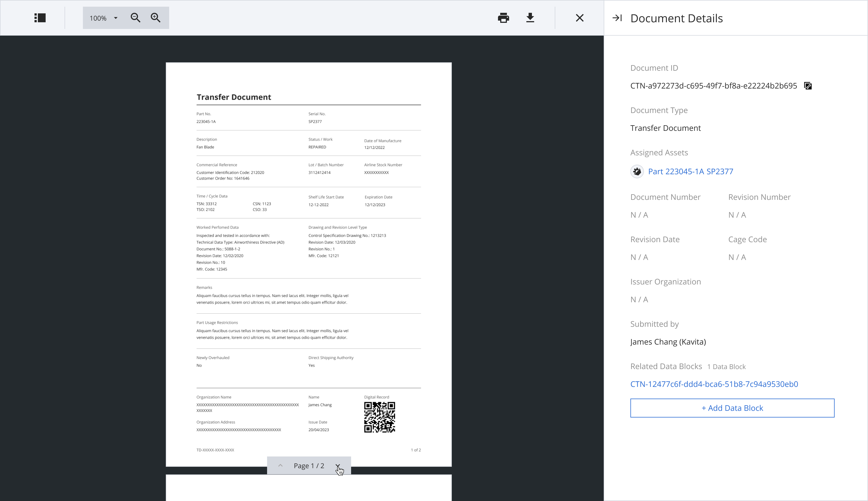
Task: Click the Part No. value 223045-1A
Action: [206, 121]
